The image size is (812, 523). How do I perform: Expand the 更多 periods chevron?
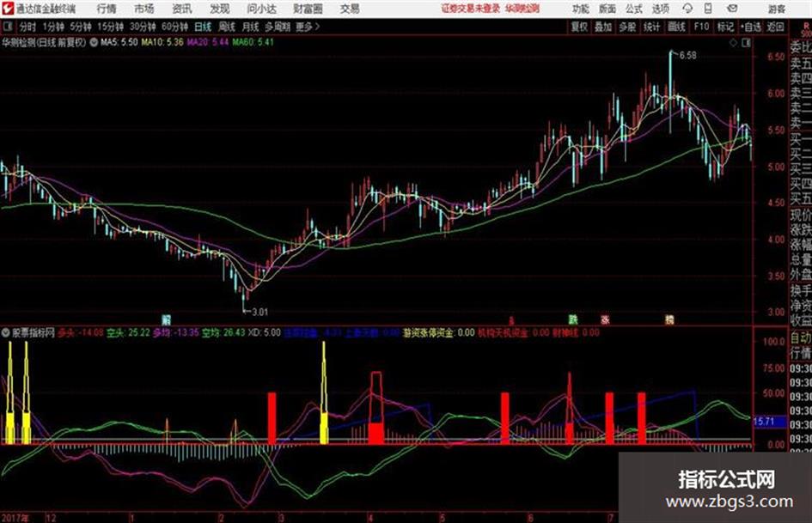point(308,27)
